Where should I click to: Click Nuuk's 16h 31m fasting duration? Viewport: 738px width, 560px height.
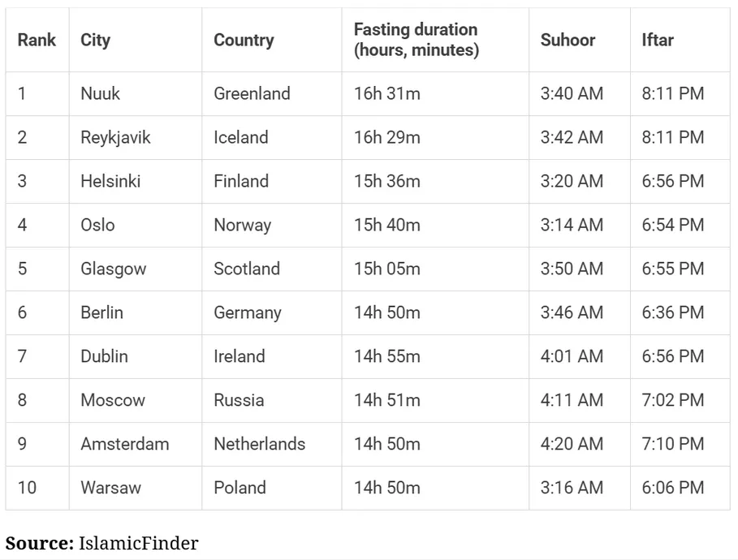pyautogui.click(x=387, y=93)
